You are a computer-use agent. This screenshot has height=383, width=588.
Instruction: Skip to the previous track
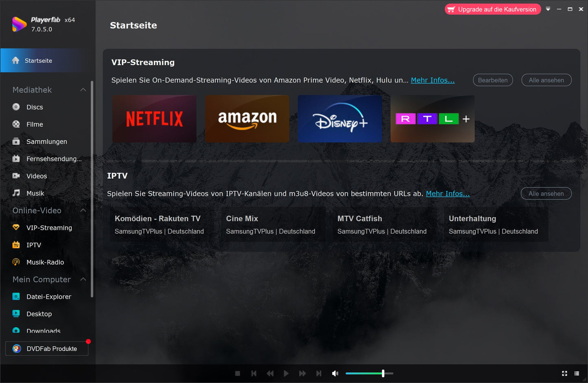(254, 373)
